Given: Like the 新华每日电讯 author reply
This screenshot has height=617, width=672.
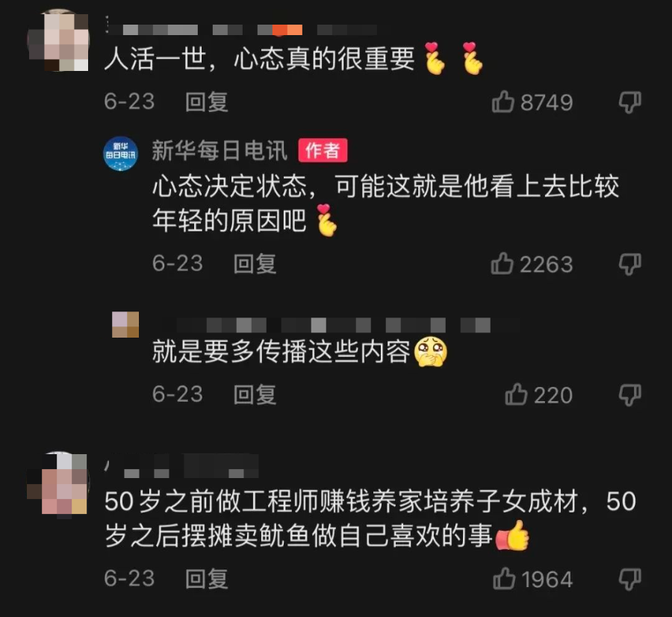Looking at the screenshot, I should [x=502, y=263].
